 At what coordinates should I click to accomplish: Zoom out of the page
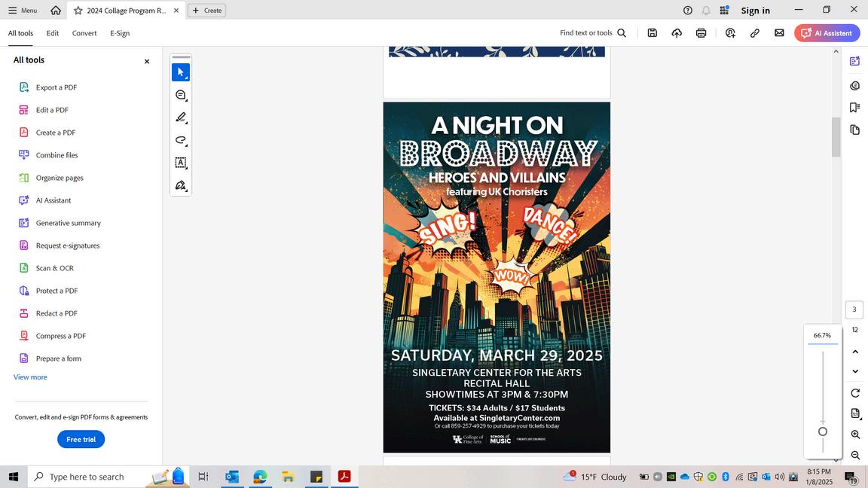click(855, 456)
